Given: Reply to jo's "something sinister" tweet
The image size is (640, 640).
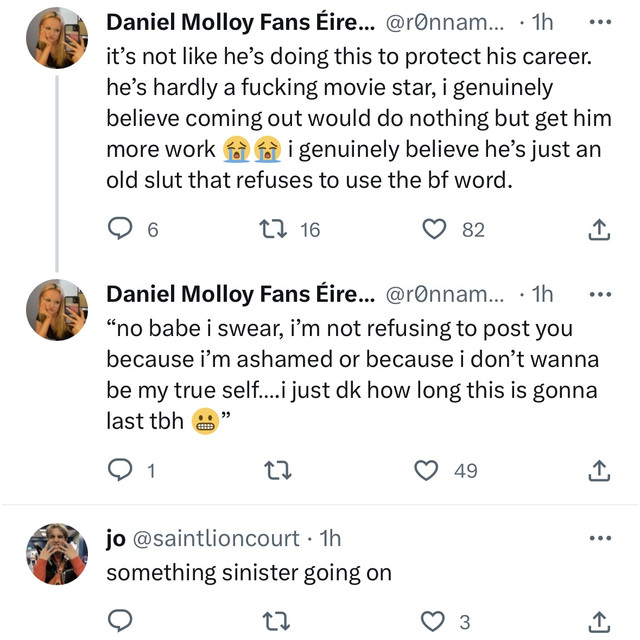Looking at the screenshot, I should click(120, 620).
